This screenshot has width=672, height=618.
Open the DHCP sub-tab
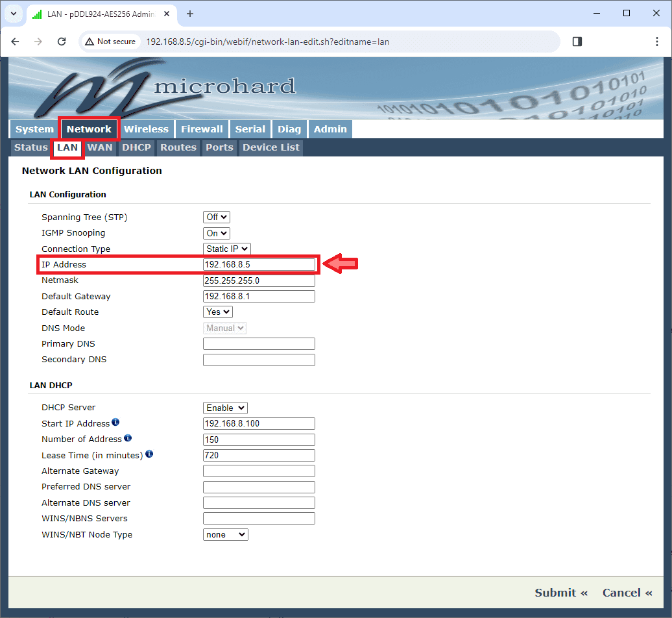pos(136,147)
